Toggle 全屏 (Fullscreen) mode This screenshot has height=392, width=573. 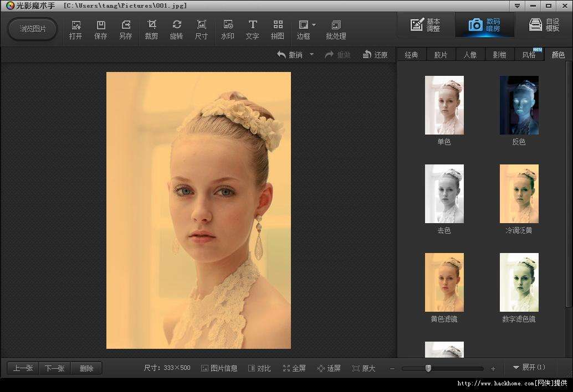[294, 368]
